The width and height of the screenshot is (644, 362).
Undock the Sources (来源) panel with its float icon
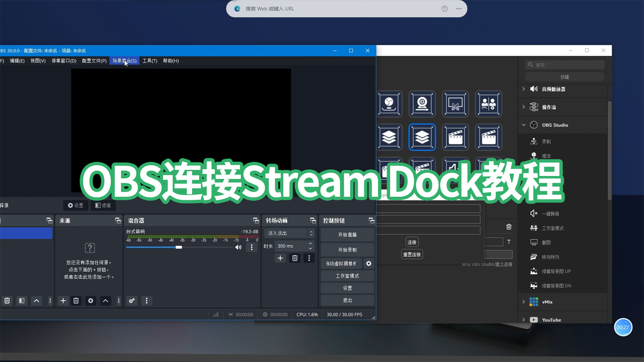coord(118,221)
